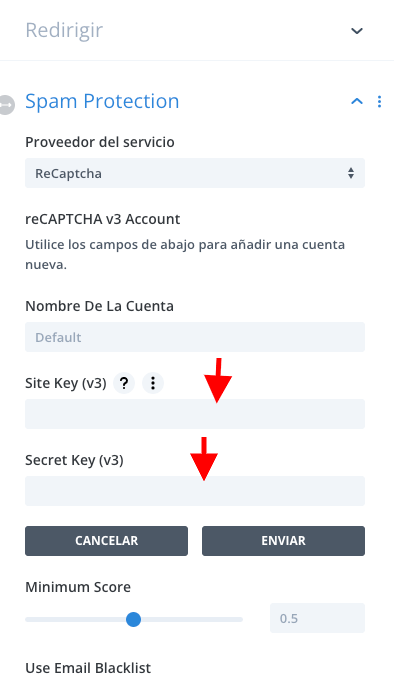Click the Minimum Score 0.5 value box

(318, 618)
